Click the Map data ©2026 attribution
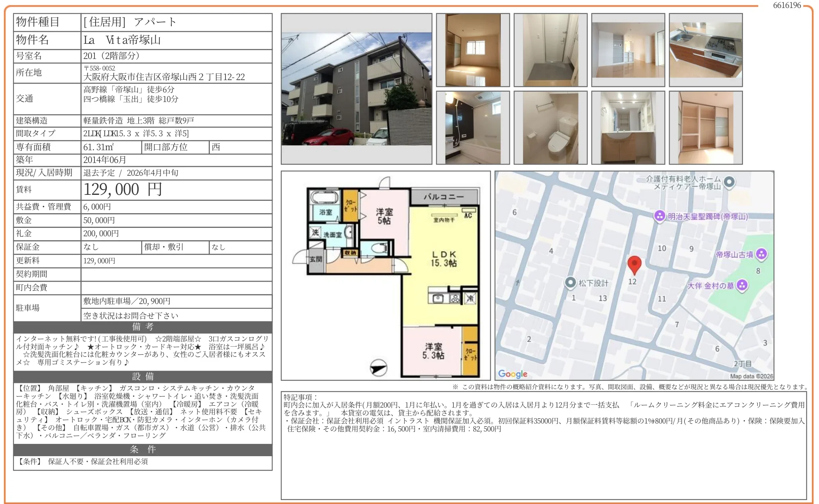This screenshot has width=819, height=504. (x=751, y=376)
